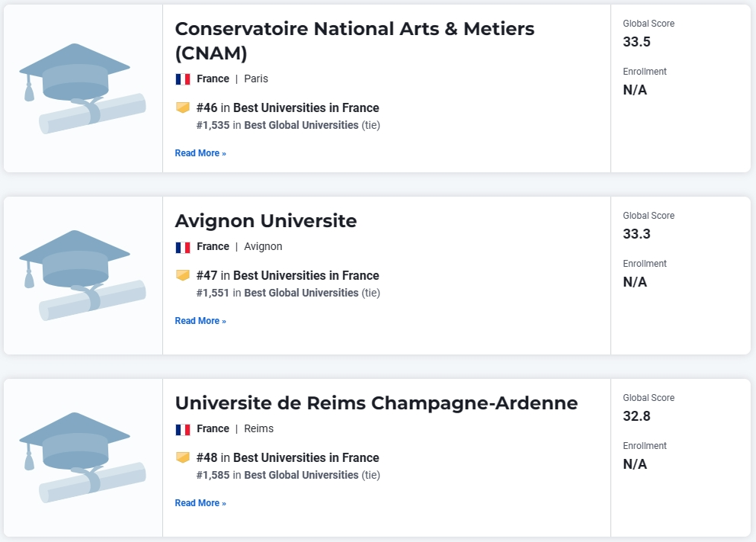The height and width of the screenshot is (542, 756).
Task: Open Universite de Reims Champagne-Ardenne title link
Action: click(376, 403)
